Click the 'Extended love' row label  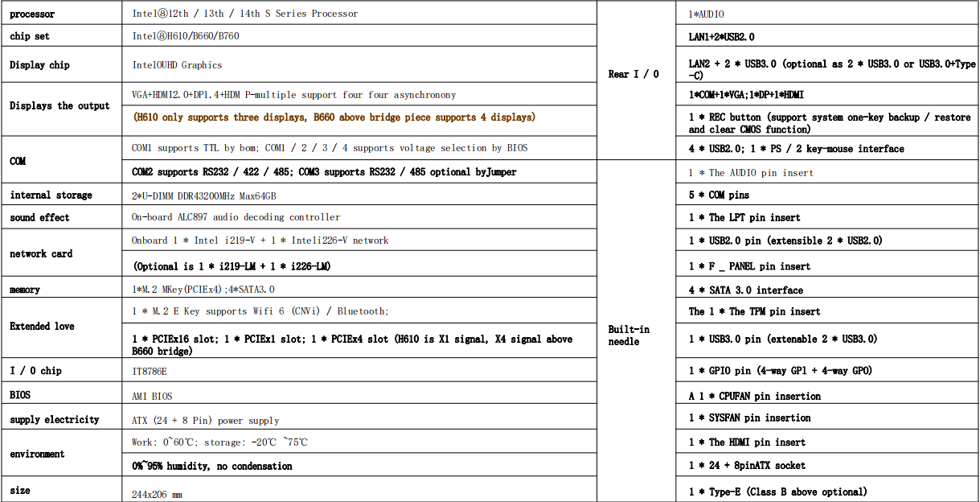click(42, 326)
